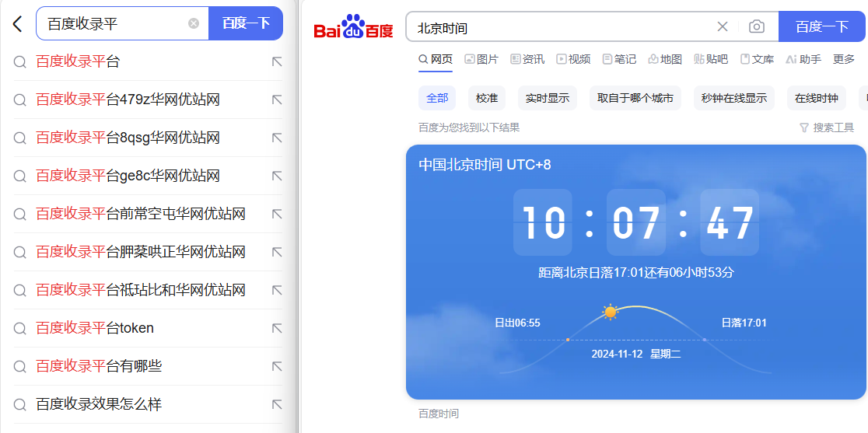Click 百度一下 button beside 北京时间
This screenshot has height=433, width=868.
[x=822, y=26]
